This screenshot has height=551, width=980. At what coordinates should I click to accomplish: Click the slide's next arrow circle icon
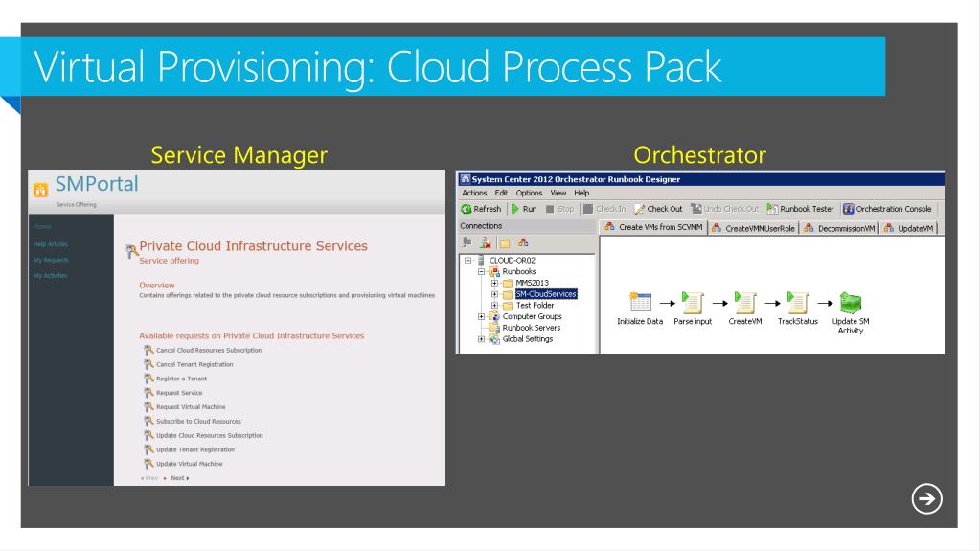point(926,498)
